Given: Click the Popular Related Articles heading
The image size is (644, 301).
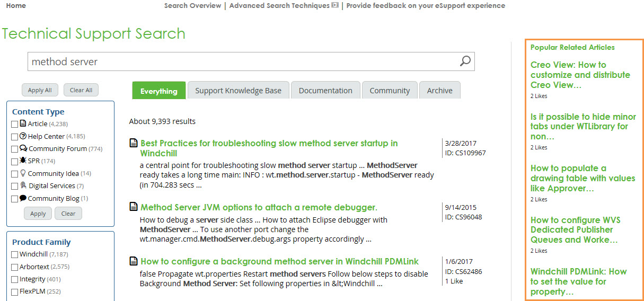Looking at the screenshot, I should click(x=572, y=47).
